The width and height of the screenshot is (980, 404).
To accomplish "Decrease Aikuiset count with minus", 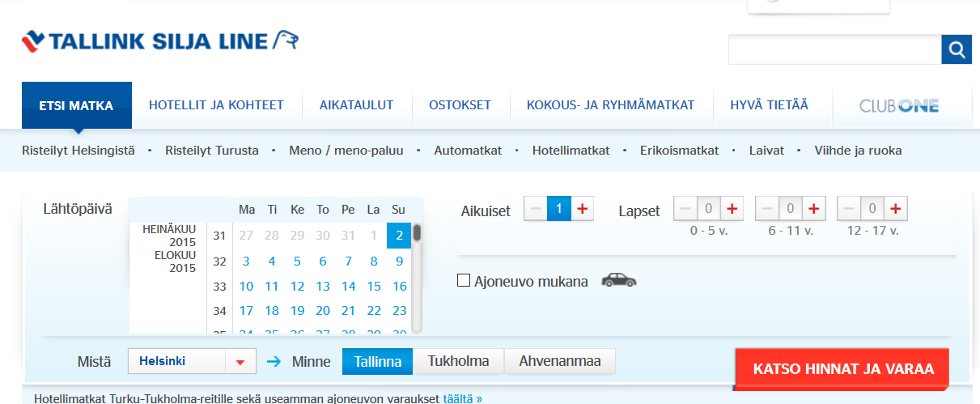I will [536, 210].
